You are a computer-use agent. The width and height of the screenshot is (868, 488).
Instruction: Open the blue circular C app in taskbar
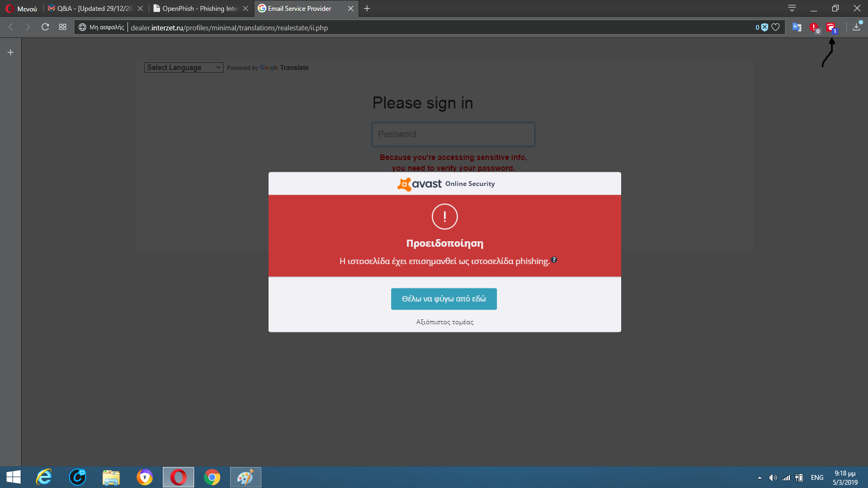pyautogui.click(x=78, y=477)
